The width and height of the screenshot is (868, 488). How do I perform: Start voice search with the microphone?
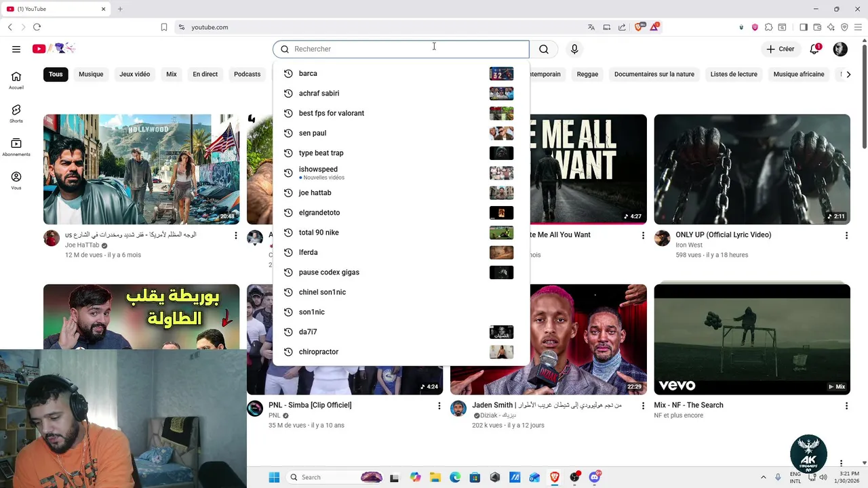pyautogui.click(x=574, y=49)
